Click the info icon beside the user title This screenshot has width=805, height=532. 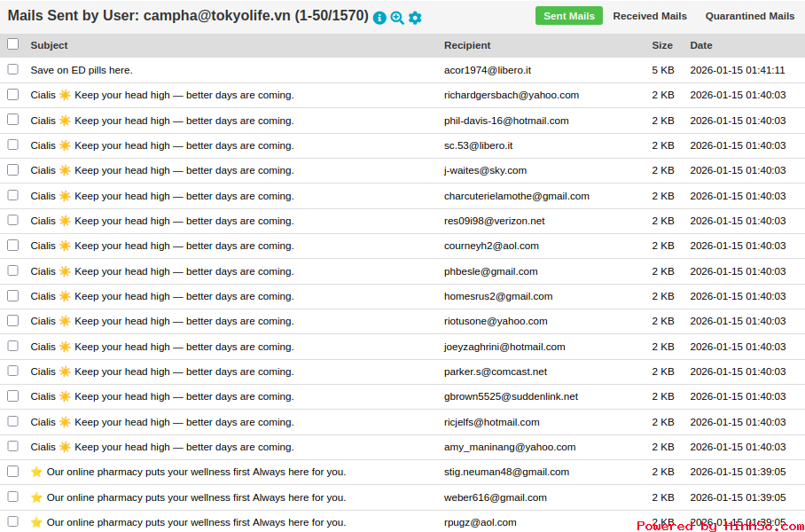point(379,18)
